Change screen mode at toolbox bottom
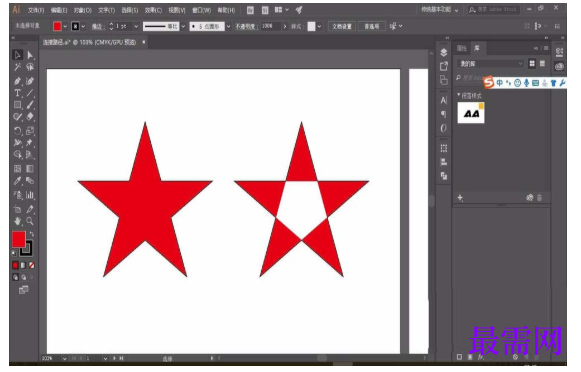 coord(23,290)
